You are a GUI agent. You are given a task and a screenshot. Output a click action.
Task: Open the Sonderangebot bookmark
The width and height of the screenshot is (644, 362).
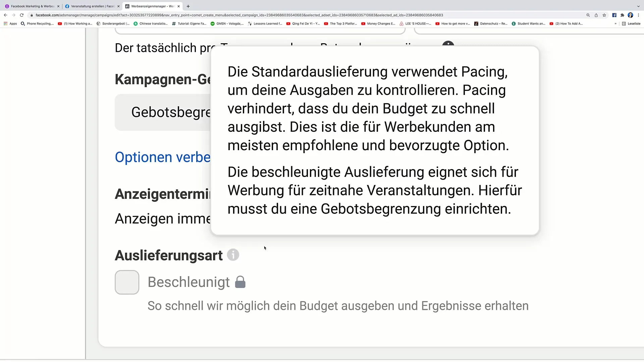113,24
